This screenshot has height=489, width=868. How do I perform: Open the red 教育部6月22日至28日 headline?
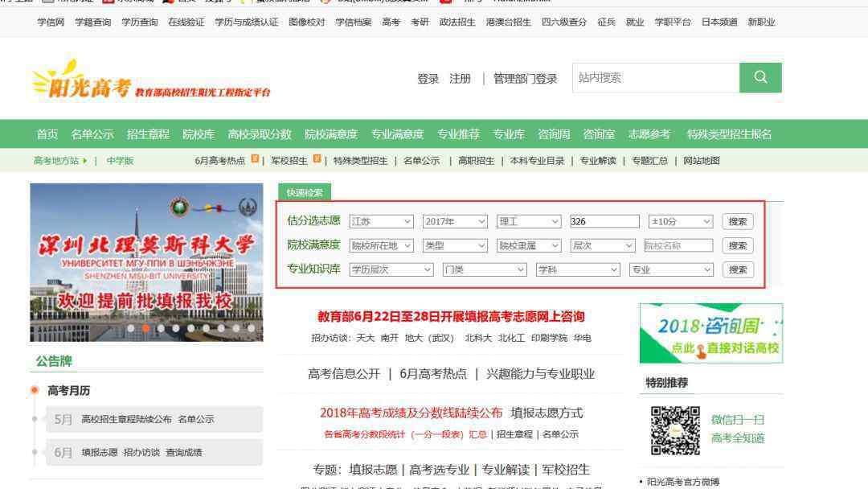(451, 316)
